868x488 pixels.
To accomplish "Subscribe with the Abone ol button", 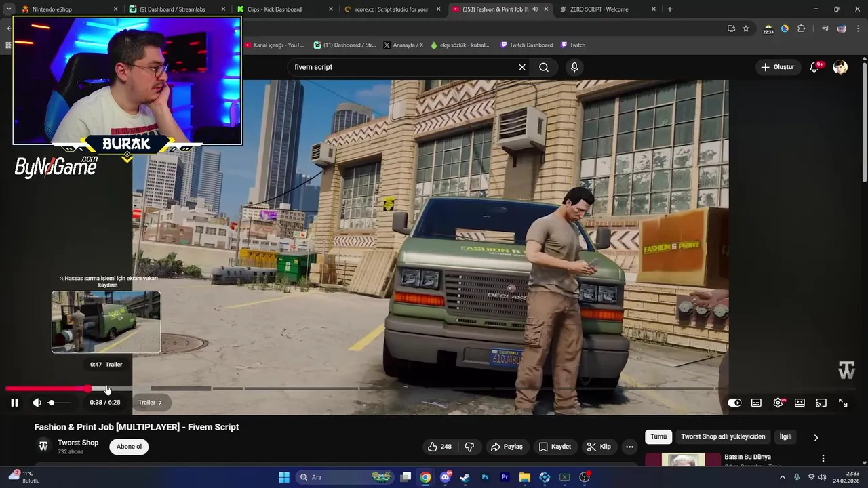I will (x=129, y=447).
